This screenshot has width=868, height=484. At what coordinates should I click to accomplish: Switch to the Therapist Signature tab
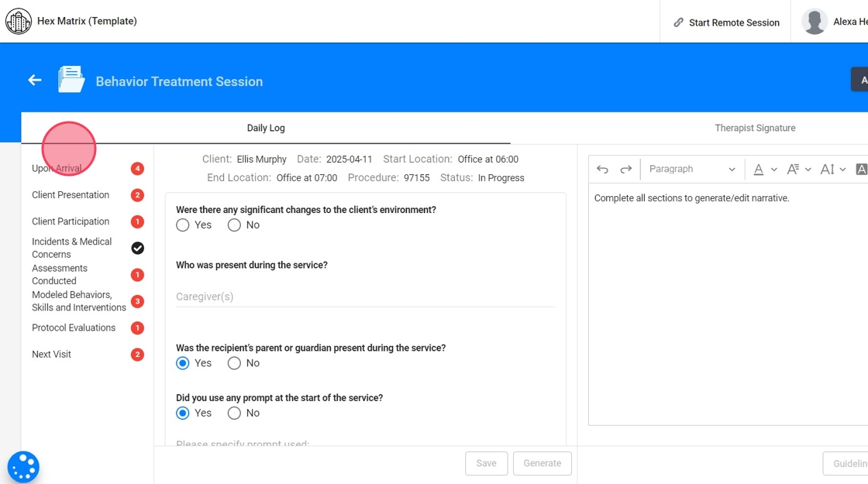[x=755, y=128]
